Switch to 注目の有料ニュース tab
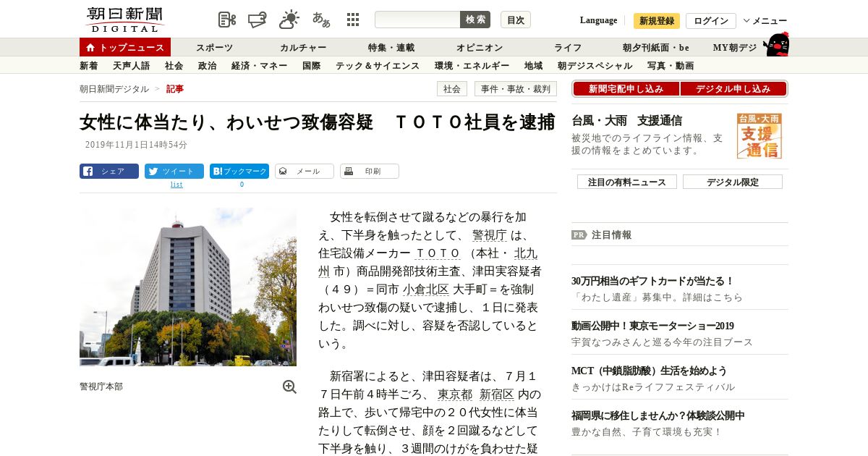The width and height of the screenshot is (868, 456). pyautogui.click(x=627, y=182)
